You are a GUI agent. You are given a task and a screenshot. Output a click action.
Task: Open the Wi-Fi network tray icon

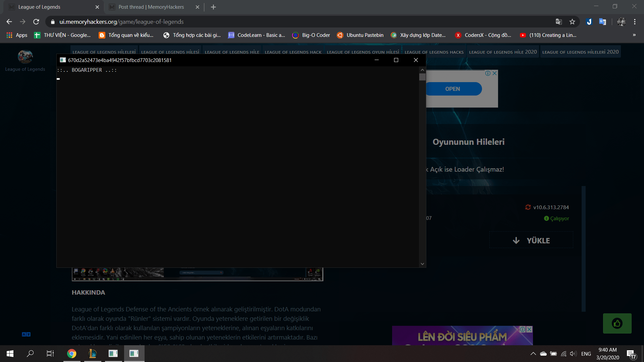(x=563, y=354)
